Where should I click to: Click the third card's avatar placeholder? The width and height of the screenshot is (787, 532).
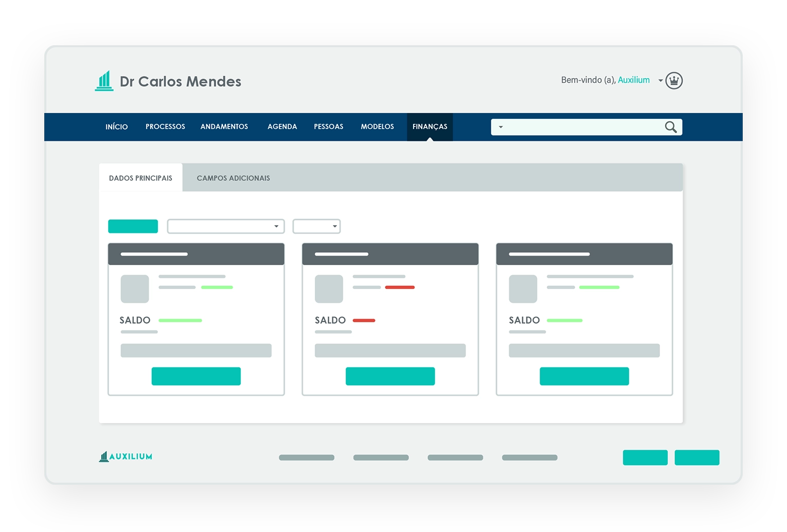523,289
